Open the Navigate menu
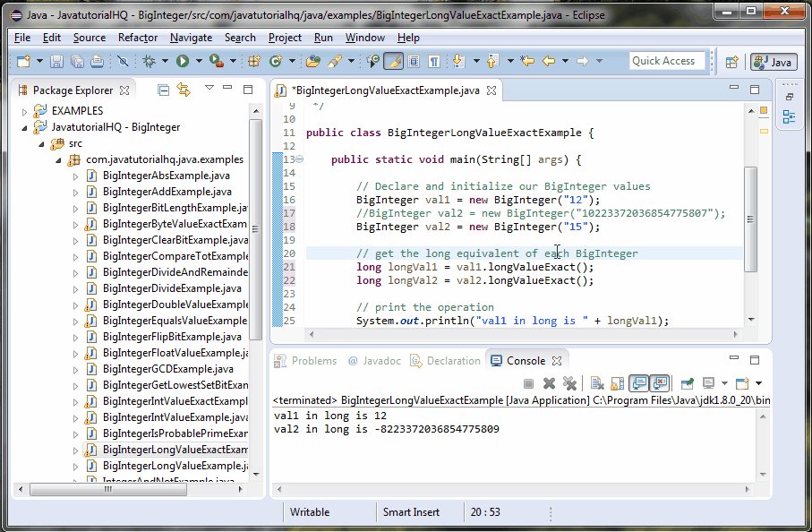 coord(191,38)
